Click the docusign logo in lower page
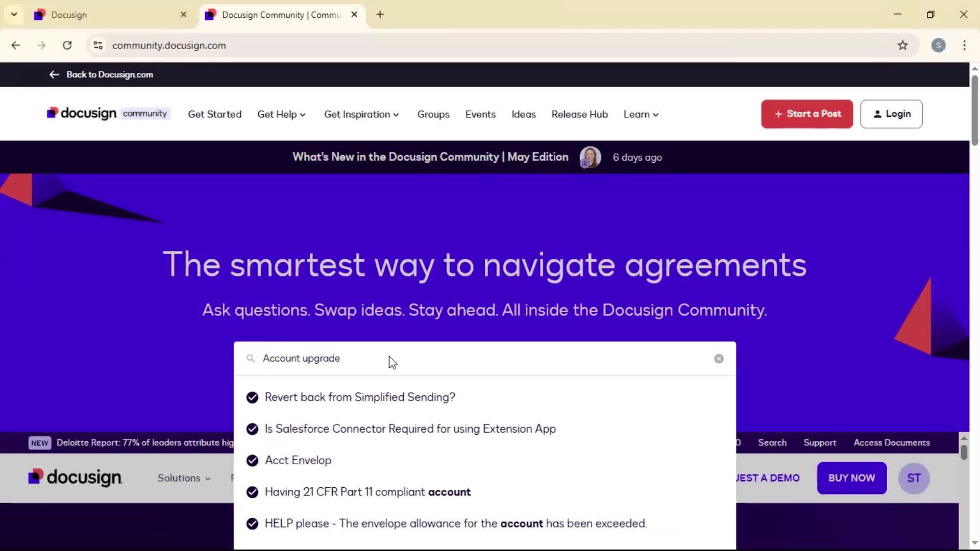The image size is (980, 551). (75, 478)
